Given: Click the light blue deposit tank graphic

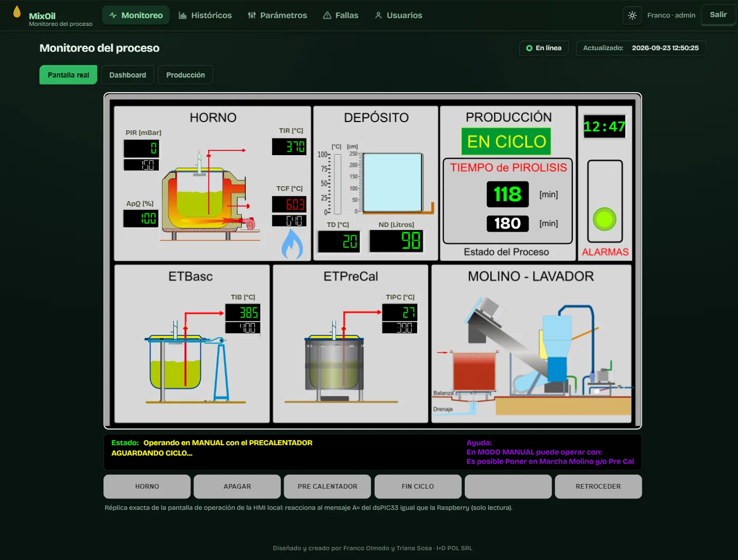Looking at the screenshot, I should (393, 183).
